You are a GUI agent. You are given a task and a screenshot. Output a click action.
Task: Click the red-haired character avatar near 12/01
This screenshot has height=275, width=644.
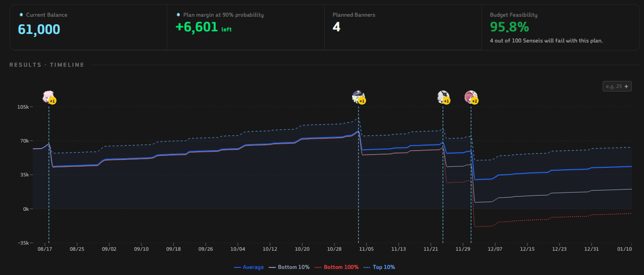(x=471, y=97)
